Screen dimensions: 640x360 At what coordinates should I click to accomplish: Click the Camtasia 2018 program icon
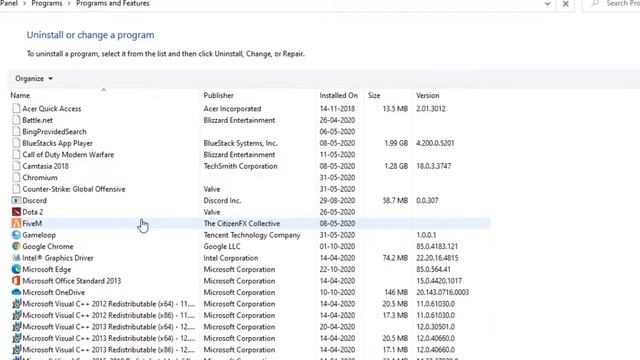(x=16, y=166)
